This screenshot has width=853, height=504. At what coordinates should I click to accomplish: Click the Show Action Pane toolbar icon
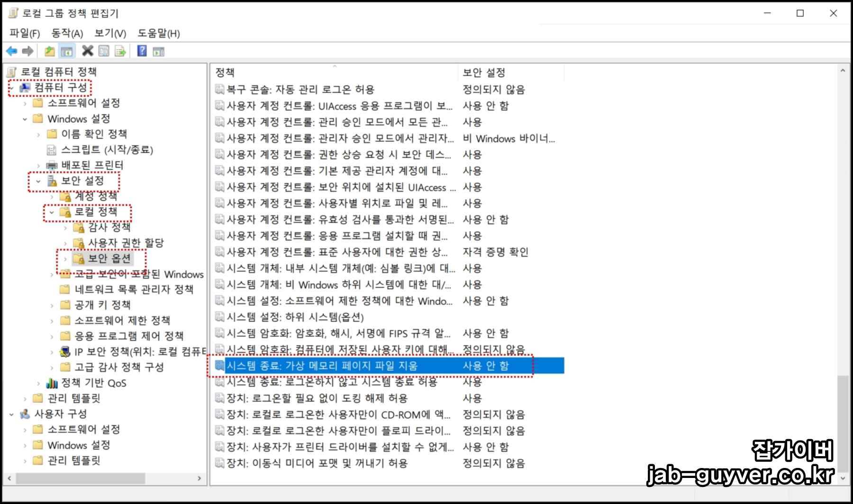[x=158, y=51]
